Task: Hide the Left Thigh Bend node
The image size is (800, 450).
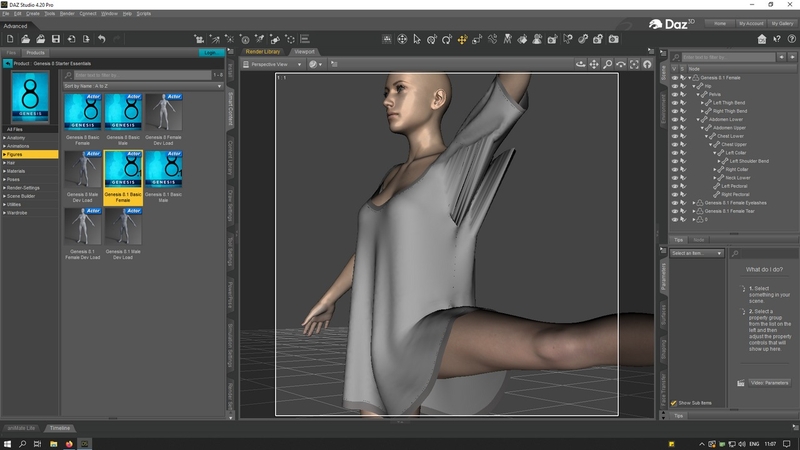Action: pyautogui.click(x=674, y=103)
